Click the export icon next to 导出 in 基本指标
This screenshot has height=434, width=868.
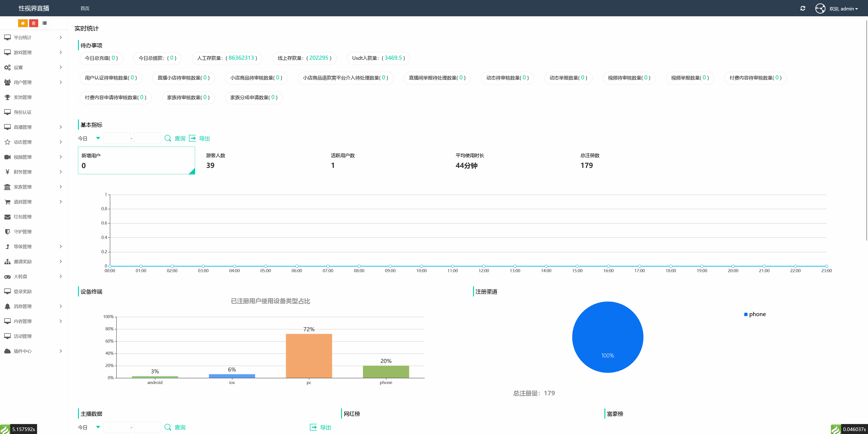(x=192, y=138)
